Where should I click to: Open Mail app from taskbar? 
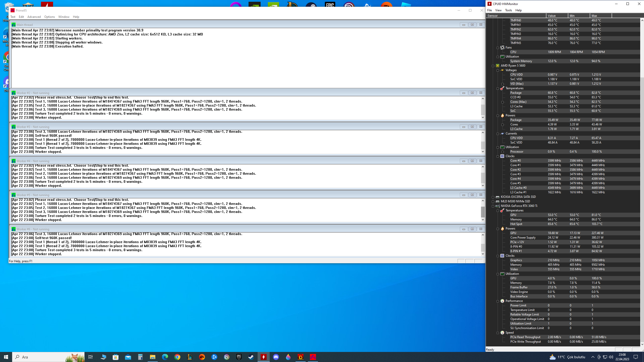click(128, 357)
